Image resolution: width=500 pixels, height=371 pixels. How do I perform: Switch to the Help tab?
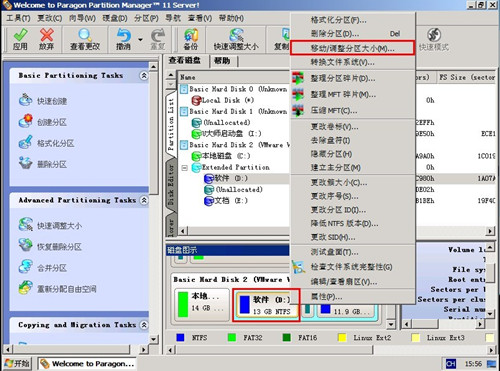[x=222, y=61]
